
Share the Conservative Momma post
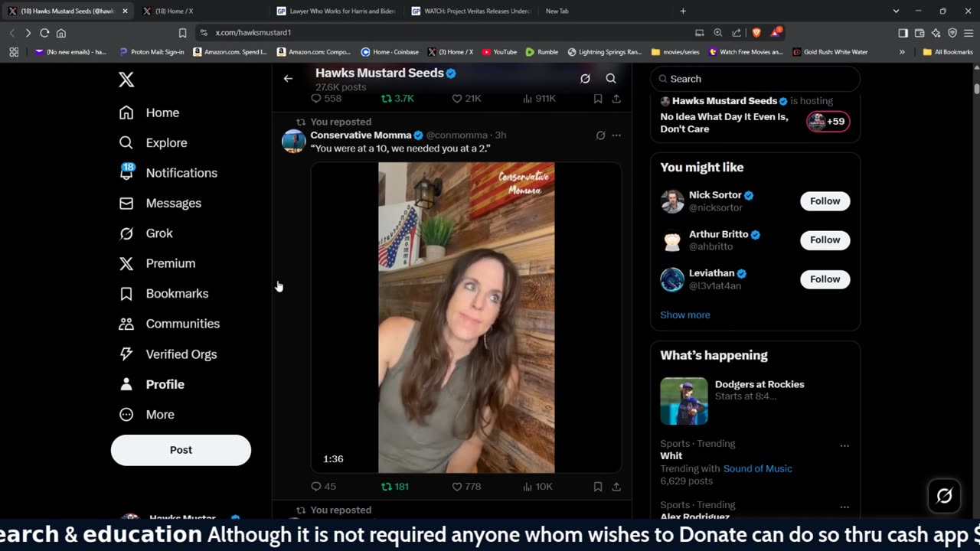pyautogui.click(x=616, y=487)
